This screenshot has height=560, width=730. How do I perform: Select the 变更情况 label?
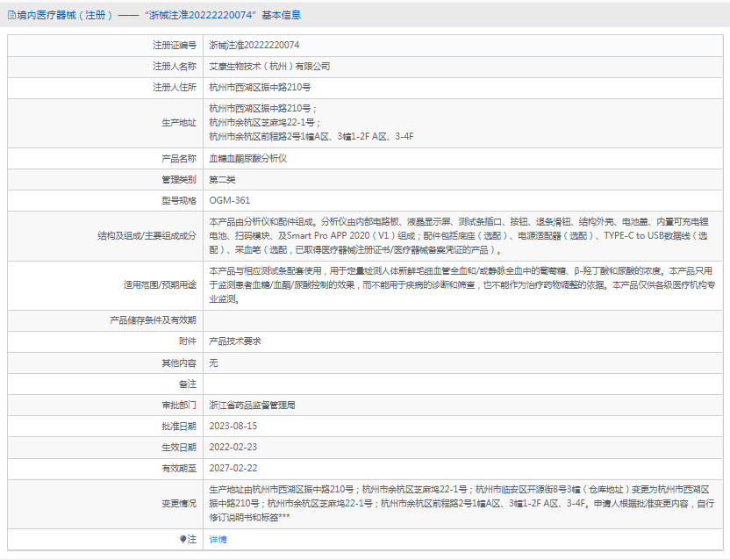pyautogui.click(x=179, y=503)
